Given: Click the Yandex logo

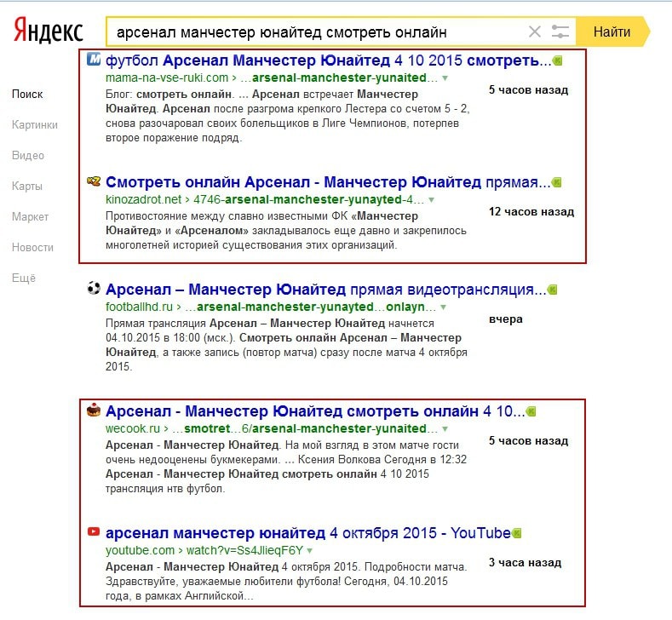Looking at the screenshot, I should (x=49, y=32).
